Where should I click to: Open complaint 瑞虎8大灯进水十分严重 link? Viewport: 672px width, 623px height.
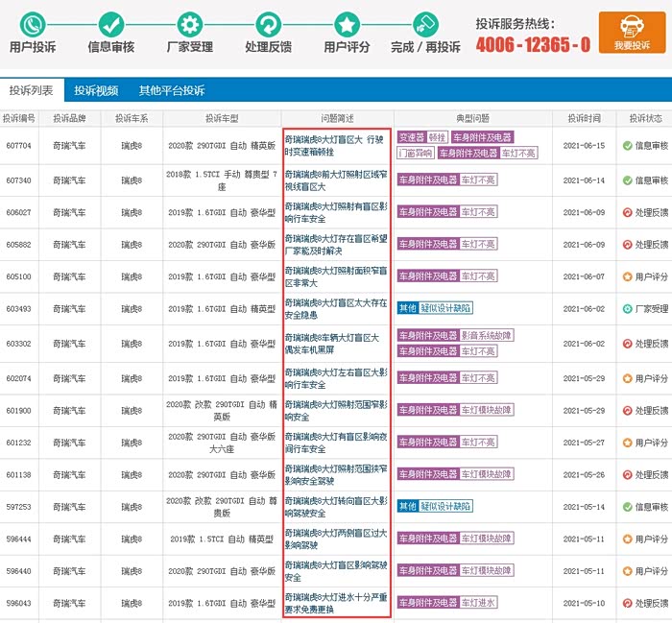coord(336,603)
